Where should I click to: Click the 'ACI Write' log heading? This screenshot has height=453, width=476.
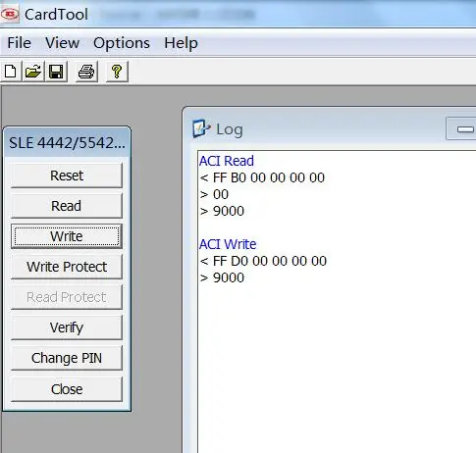coord(228,244)
